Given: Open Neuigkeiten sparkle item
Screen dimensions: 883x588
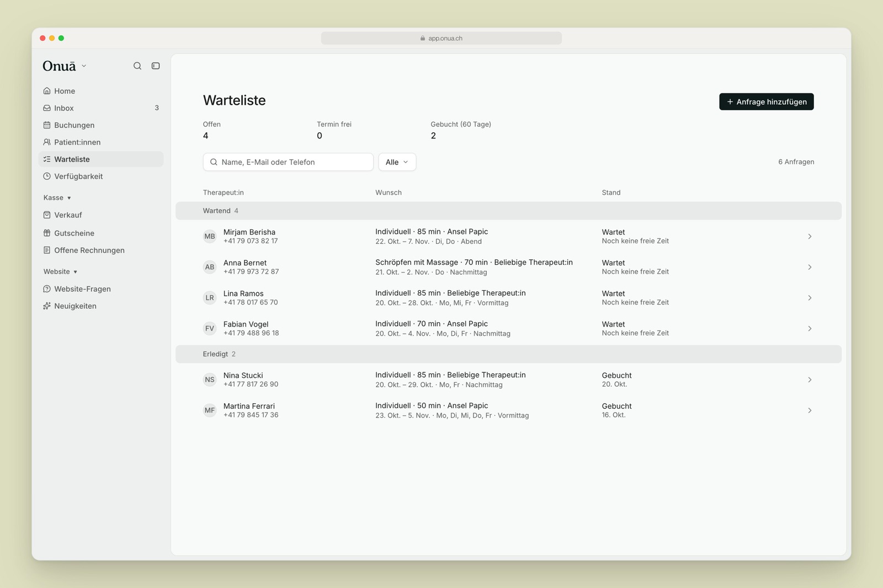Looking at the screenshot, I should click(x=101, y=306).
